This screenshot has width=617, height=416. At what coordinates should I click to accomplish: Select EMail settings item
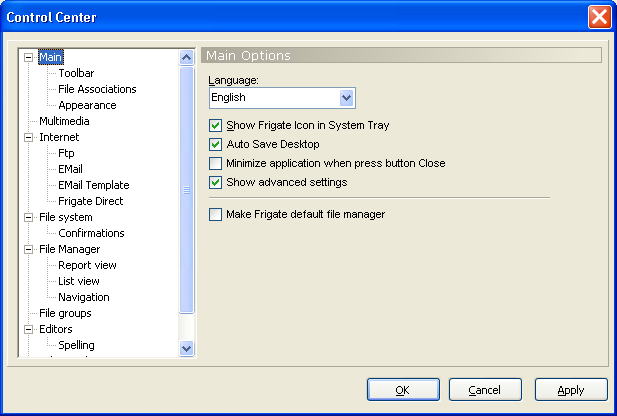pyautogui.click(x=70, y=169)
